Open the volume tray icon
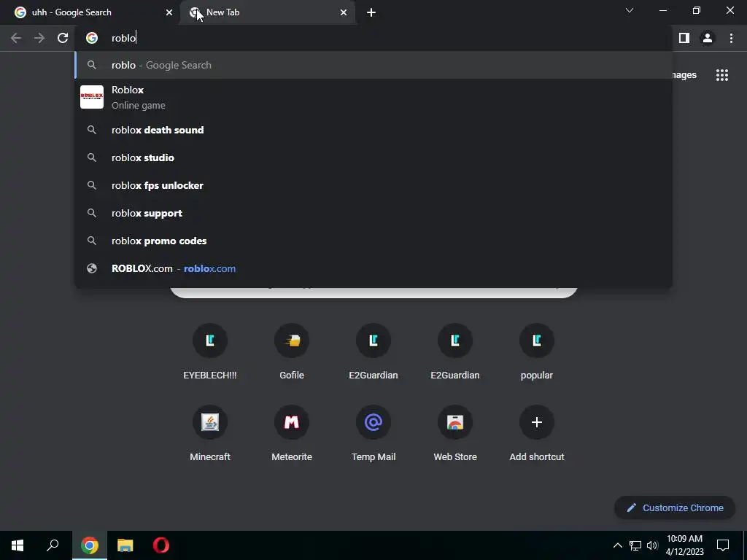The image size is (747, 560). (x=652, y=545)
